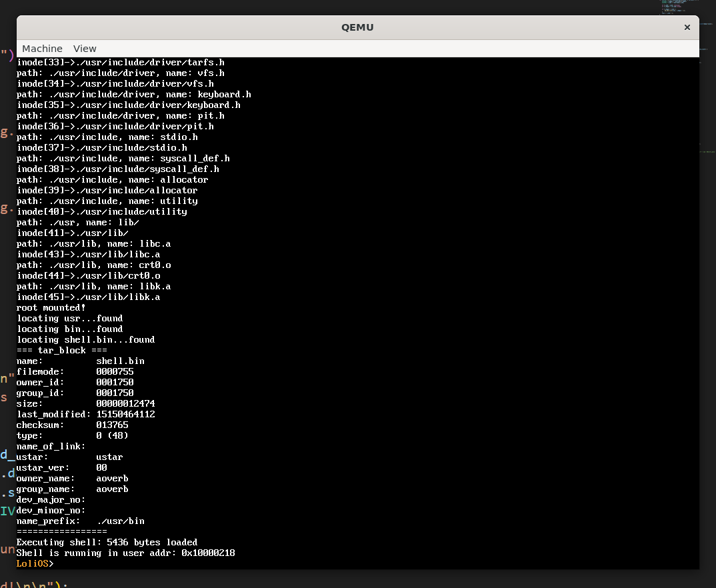Click the QEMU title bar text
Image resolution: width=716 pixels, height=588 pixels.
click(357, 27)
